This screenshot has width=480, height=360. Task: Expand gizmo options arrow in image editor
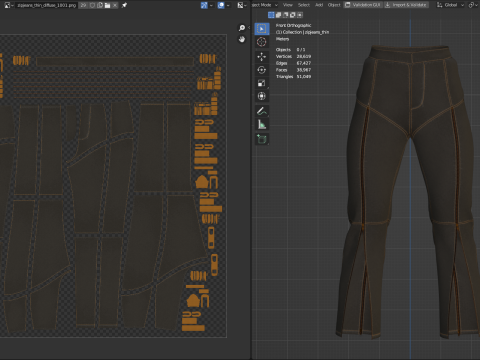click(211, 5)
